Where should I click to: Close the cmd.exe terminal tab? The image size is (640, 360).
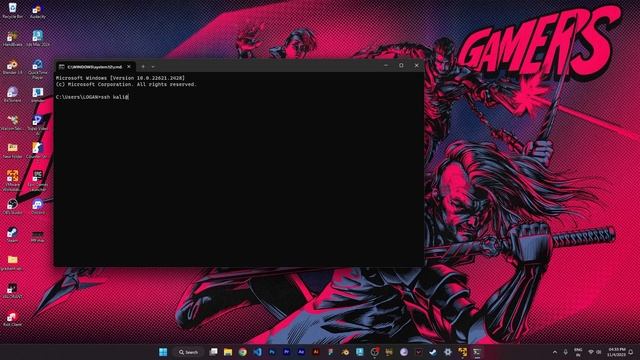(x=129, y=67)
